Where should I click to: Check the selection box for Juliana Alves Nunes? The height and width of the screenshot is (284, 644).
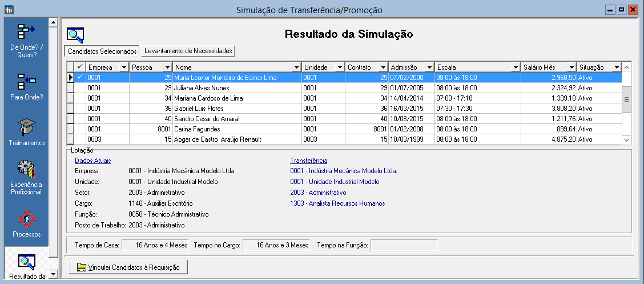(80, 88)
